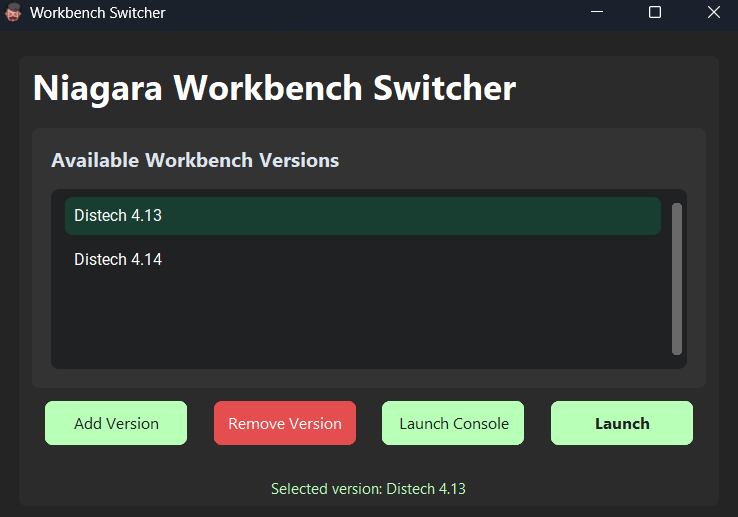This screenshot has height=517, width=738.
Task: Click the 'Available Workbench Versions' heading
Action: (x=195, y=161)
